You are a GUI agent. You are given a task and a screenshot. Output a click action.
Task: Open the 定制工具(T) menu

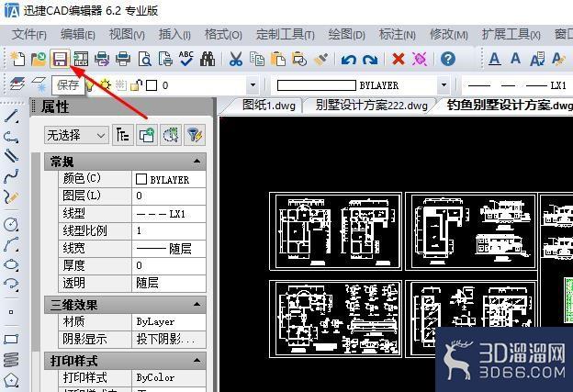coord(285,35)
